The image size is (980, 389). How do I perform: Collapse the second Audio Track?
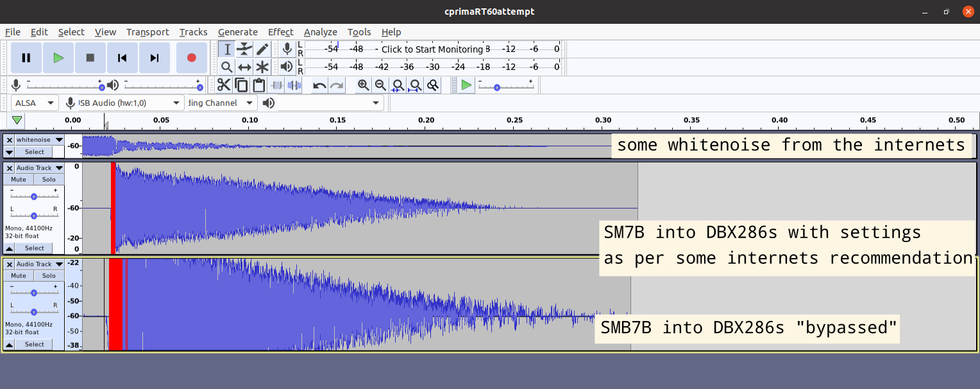click(9, 248)
